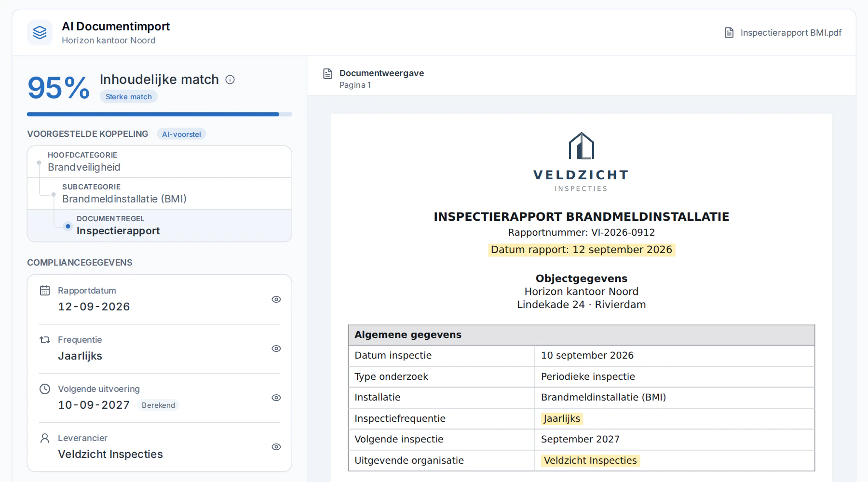Open the Inspectierapport BMI.pdf file icon
Image resolution: width=868 pixels, height=482 pixels.
tap(729, 33)
